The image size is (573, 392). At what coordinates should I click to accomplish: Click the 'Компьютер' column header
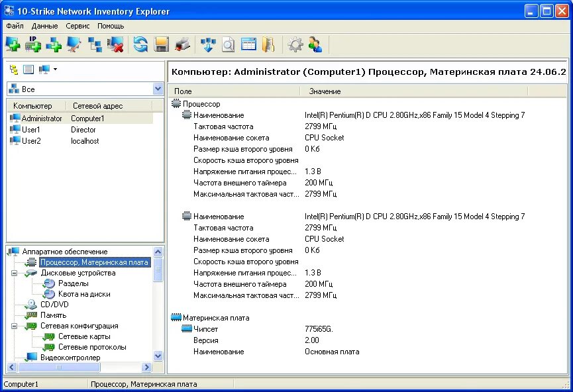(36, 105)
